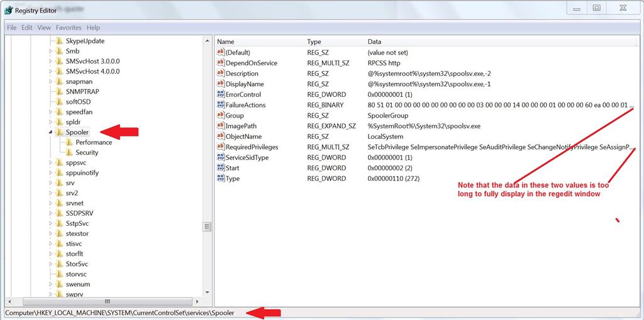Select the swenum key
This screenshot has width=644, height=320.
point(77,284)
